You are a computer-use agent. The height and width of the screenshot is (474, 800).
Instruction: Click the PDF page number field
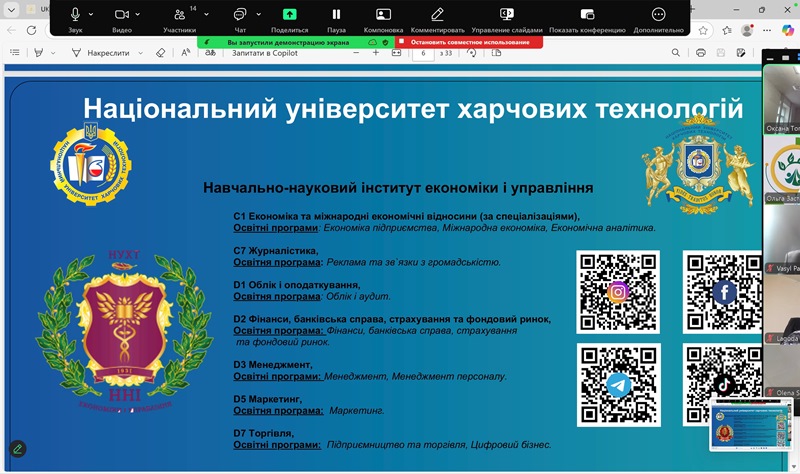pos(425,52)
